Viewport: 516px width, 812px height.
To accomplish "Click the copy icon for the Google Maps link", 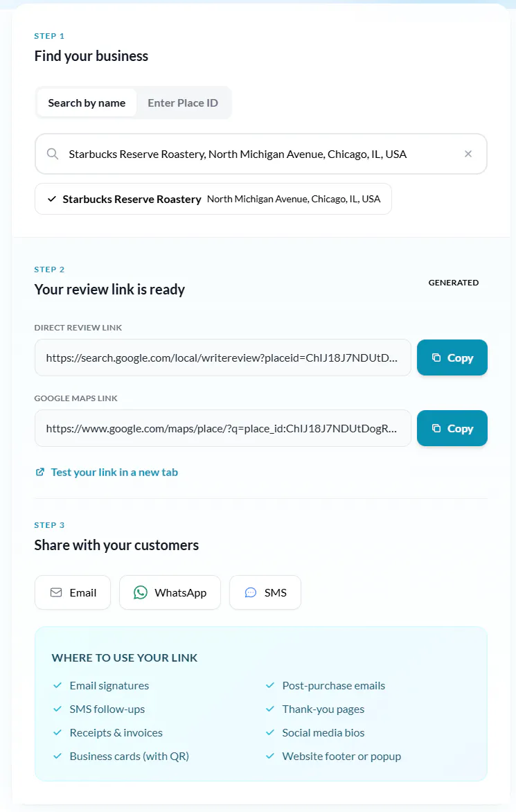I will point(436,428).
